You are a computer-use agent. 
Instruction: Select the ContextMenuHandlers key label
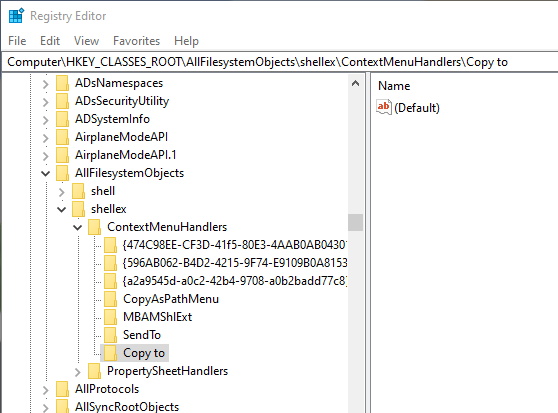[x=167, y=227]
